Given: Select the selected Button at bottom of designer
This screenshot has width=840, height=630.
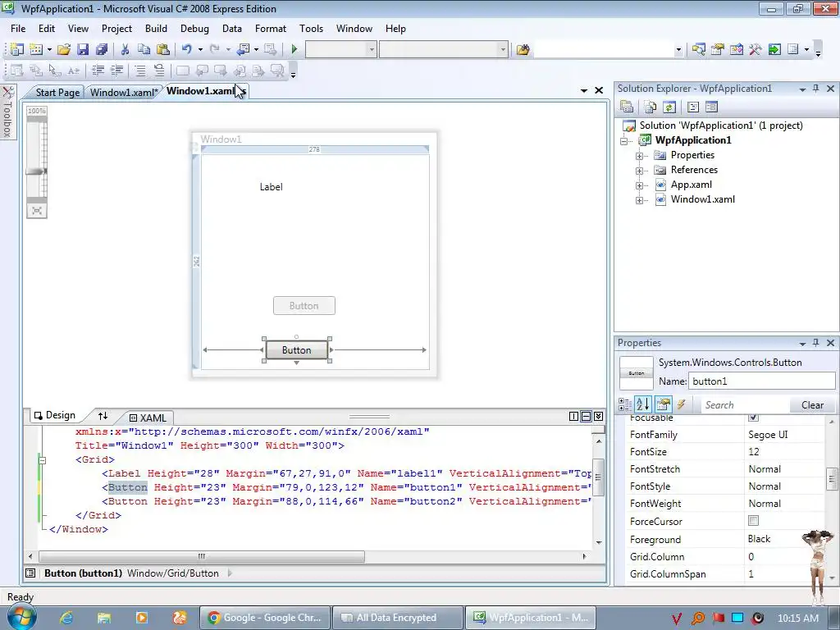Looking at the screenshot, I should 297,349.
